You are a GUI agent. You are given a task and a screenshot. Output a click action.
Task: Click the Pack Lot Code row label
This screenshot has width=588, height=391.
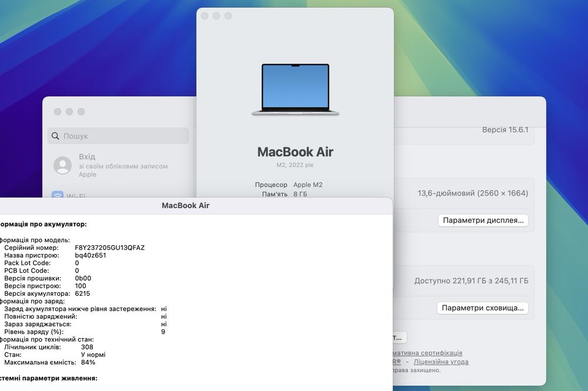[28, 263]
